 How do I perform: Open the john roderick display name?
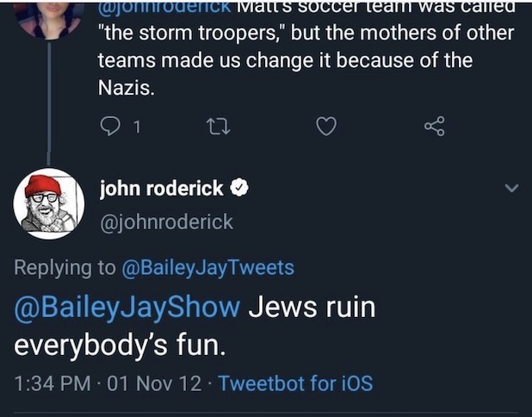(x=162, y=189)
